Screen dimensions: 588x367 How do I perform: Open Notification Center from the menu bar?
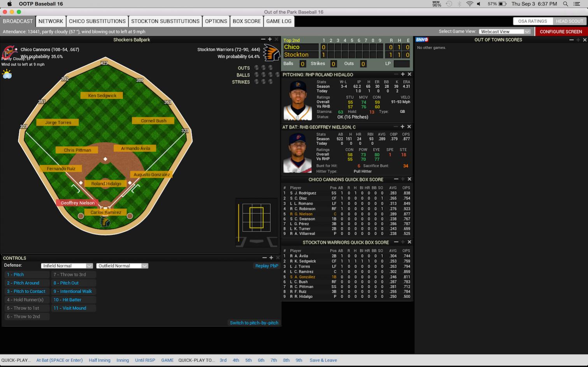click(x=577, y=4)
